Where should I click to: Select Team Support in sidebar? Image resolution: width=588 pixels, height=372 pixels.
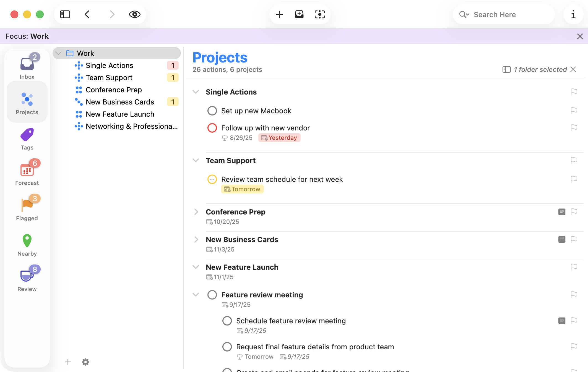[x=117, y=78]
